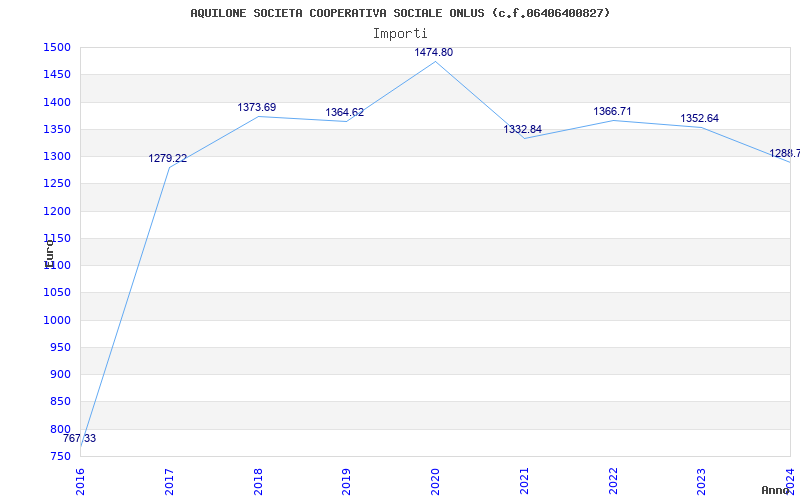Viewport: 800px width, 500px height.
Task: Click the 2021 x-axis year label
Action: 524,481
